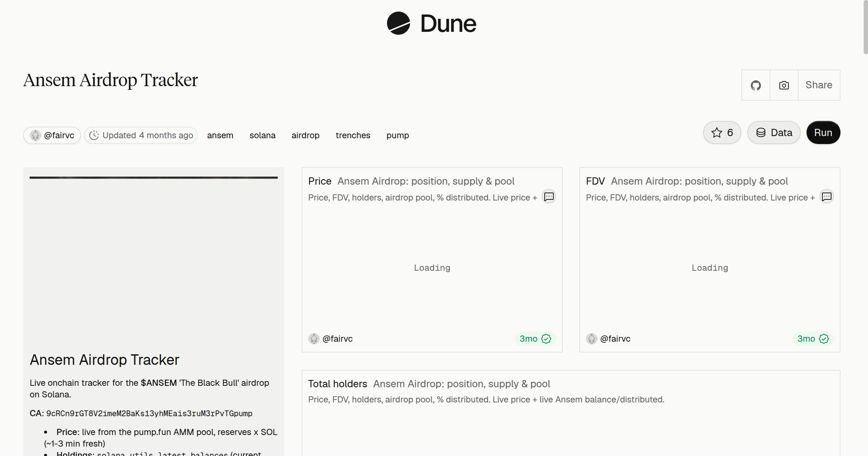
Task: Open @fairvc author chip under title
Action: (x=52, y=135)
